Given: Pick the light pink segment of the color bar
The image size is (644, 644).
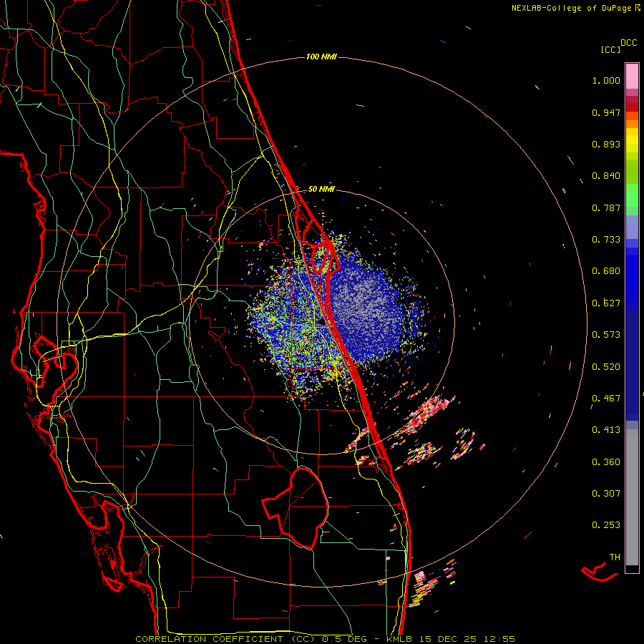Looking at the screenshot, I should click(x=632, y=77).
